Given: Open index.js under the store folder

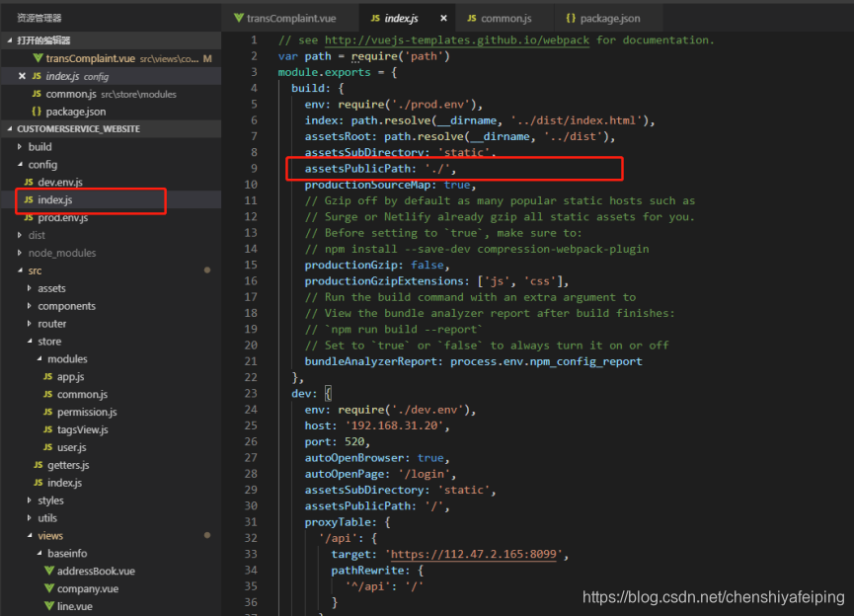Looking at the screenshot, I should pyautogui.click(x=64, y=483).
